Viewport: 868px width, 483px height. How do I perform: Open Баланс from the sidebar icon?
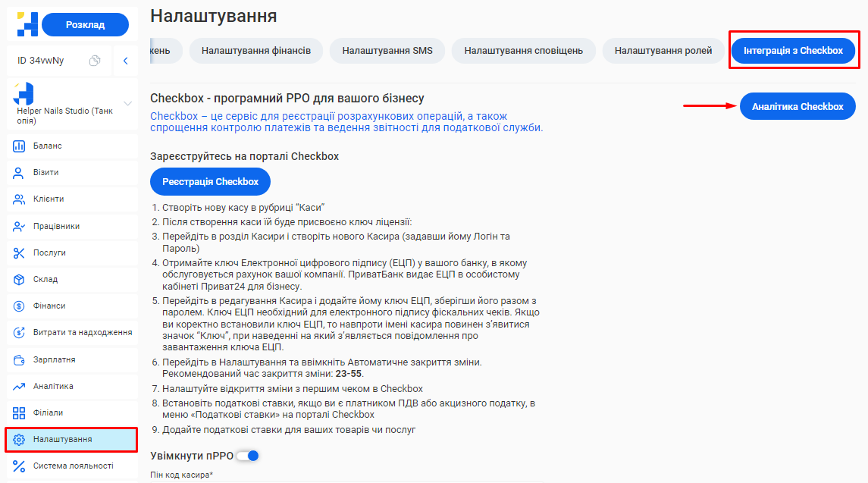click(x=20, y=146)
